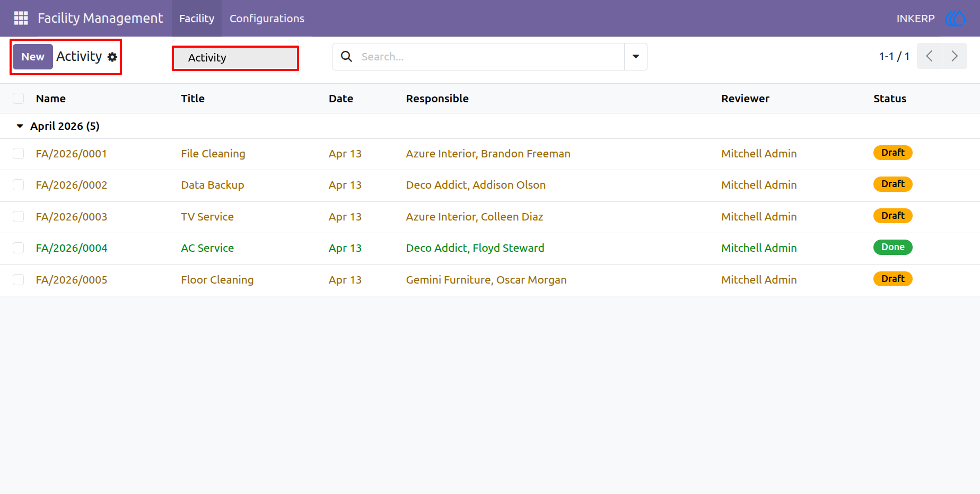Open record FA/2026/0001
The width and height of the screenshot is (980, 494).
72,154
